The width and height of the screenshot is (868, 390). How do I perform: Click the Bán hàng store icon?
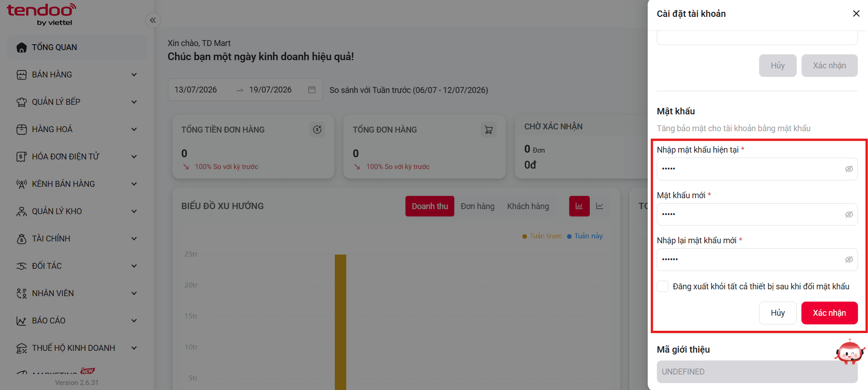point(21,75)
